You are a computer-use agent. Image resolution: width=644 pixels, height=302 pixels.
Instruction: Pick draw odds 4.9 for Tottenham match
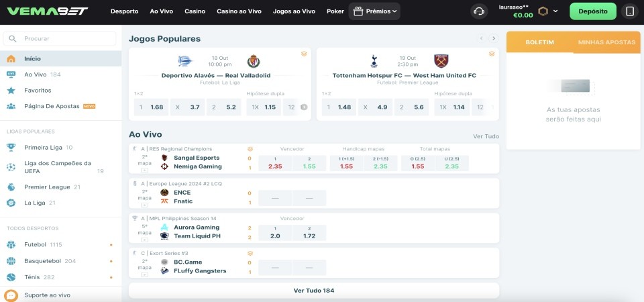375,107
